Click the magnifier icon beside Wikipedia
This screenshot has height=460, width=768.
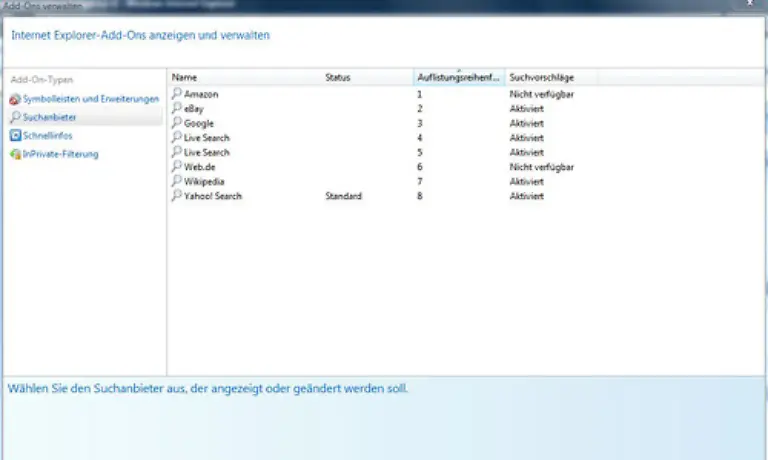[x=177, y=181]
